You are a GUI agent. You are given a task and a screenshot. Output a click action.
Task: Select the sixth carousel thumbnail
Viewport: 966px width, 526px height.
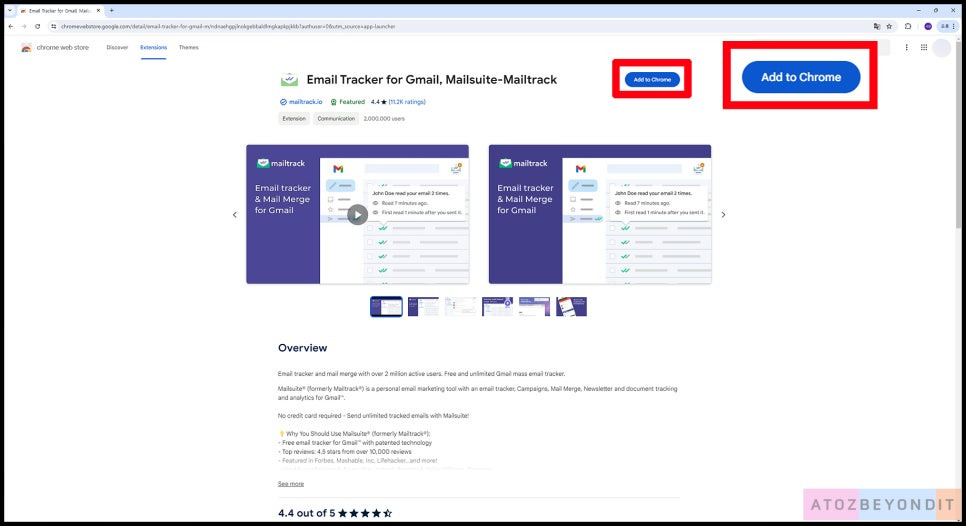coord(571,306)
